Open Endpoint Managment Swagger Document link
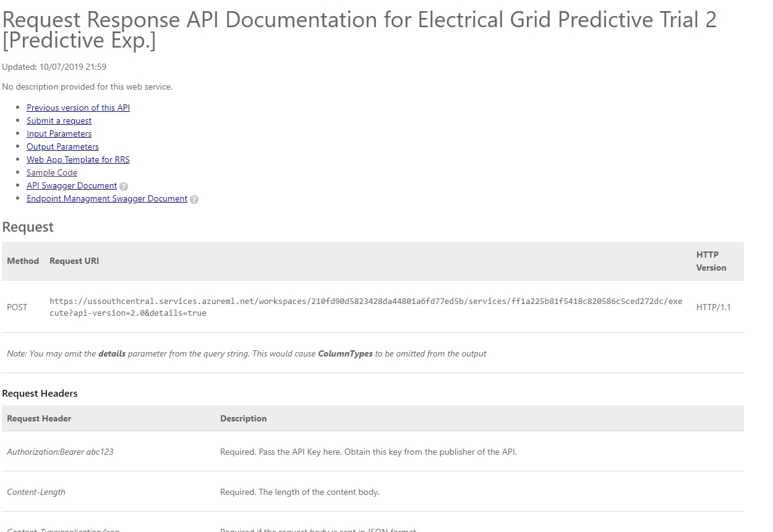 click(x=107, y=198)
